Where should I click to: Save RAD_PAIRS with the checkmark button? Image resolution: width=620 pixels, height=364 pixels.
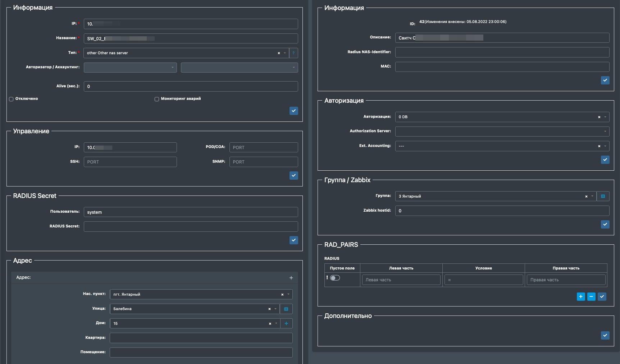602,296
